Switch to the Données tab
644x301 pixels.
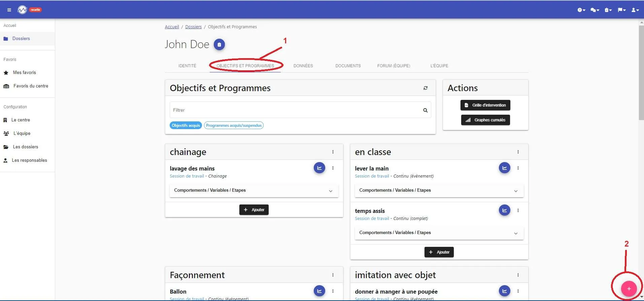pyautogui.click(x=303, y=66)
